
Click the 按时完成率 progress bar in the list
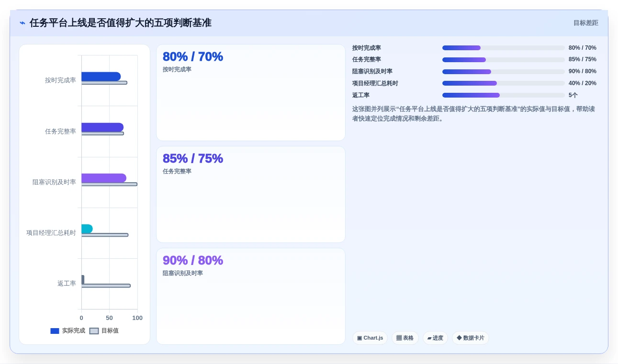[504, 48]
